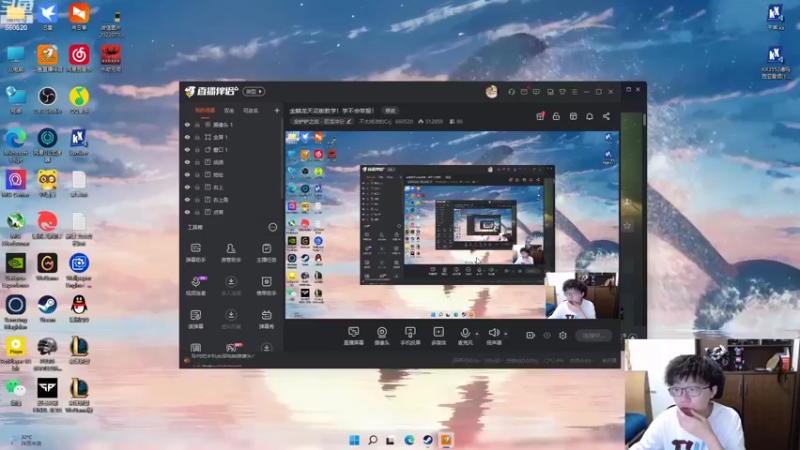This screenshot has width=800, height=450.
Task: Open OBS Studio from the desktop
Action: click(x=47, y=99)
